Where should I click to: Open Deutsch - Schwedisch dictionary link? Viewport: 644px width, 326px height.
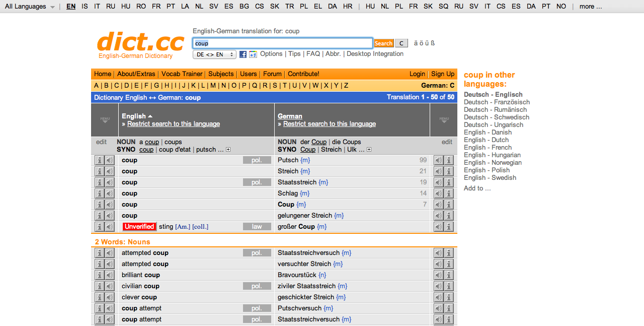tap(497, 117)
